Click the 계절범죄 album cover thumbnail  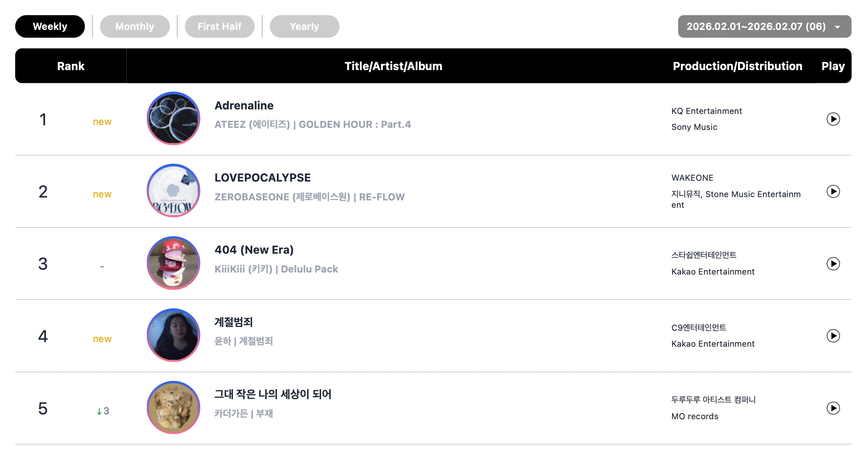pos(173,335)
